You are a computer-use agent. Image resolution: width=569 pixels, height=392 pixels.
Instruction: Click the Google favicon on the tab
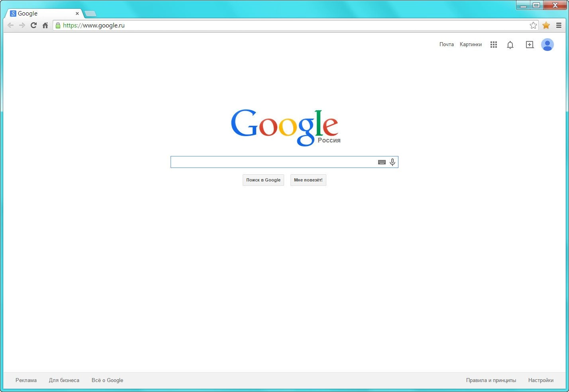click(x=13, y=14)
